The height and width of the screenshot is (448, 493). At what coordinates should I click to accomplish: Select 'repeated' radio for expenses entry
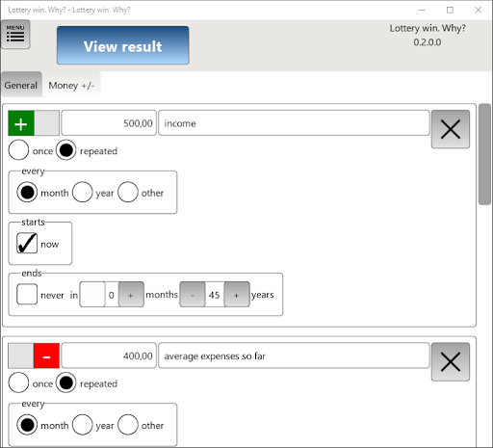click(66, 382)
